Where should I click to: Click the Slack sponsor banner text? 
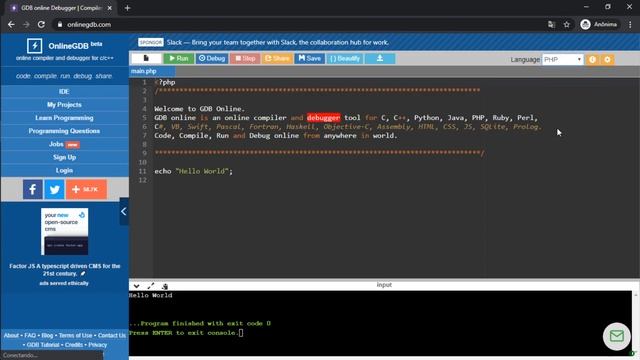[278, 42]
